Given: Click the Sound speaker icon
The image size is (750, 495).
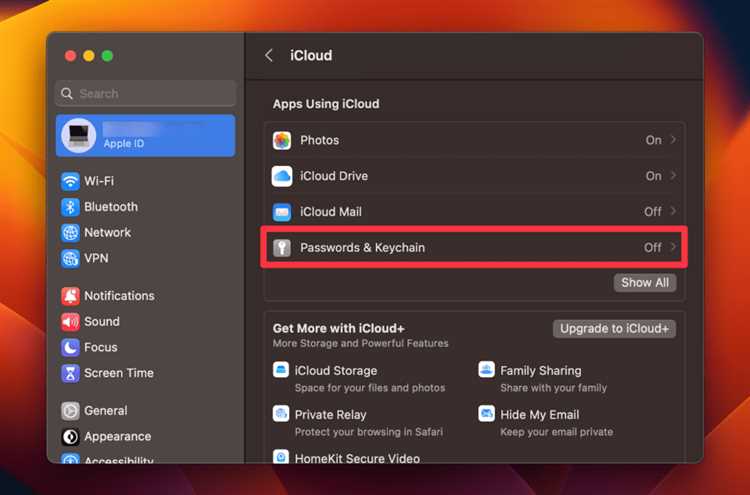Looking at the screenshot, I should [70, 322].
